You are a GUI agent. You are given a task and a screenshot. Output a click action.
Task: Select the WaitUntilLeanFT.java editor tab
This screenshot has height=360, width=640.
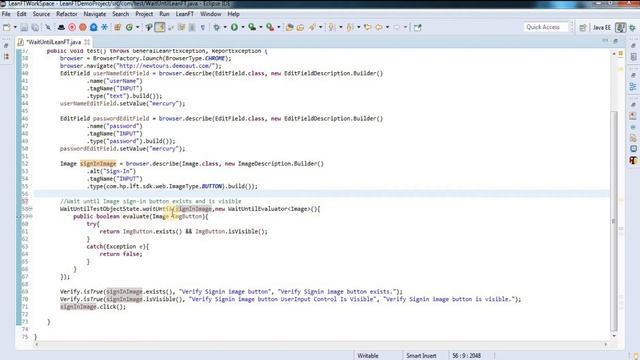pos(53,42)
